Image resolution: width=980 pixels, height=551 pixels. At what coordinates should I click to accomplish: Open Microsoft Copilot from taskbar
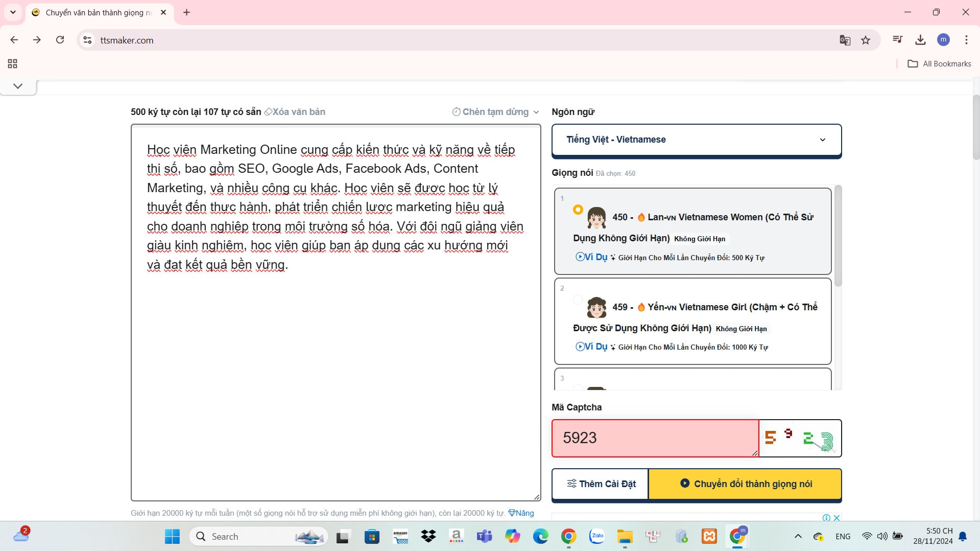point(512,536)
